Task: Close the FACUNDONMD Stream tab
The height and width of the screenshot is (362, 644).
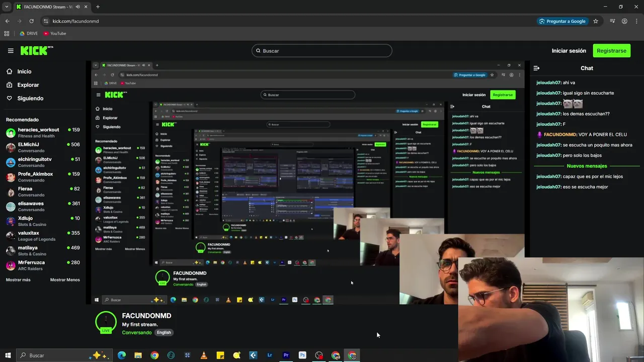Action: click(x=85, y=7)
